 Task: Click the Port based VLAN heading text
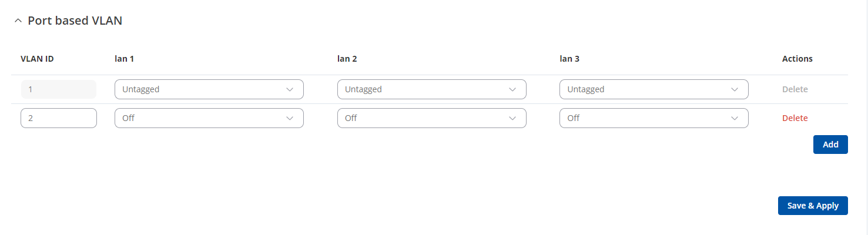point(75,21)
